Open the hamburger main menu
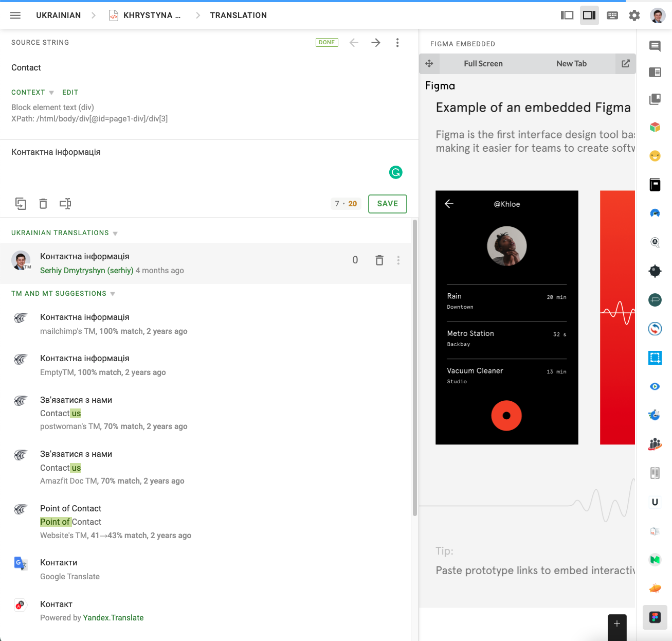Image resolution: width=672 pixels, height=641 pixels. (15, 15)
